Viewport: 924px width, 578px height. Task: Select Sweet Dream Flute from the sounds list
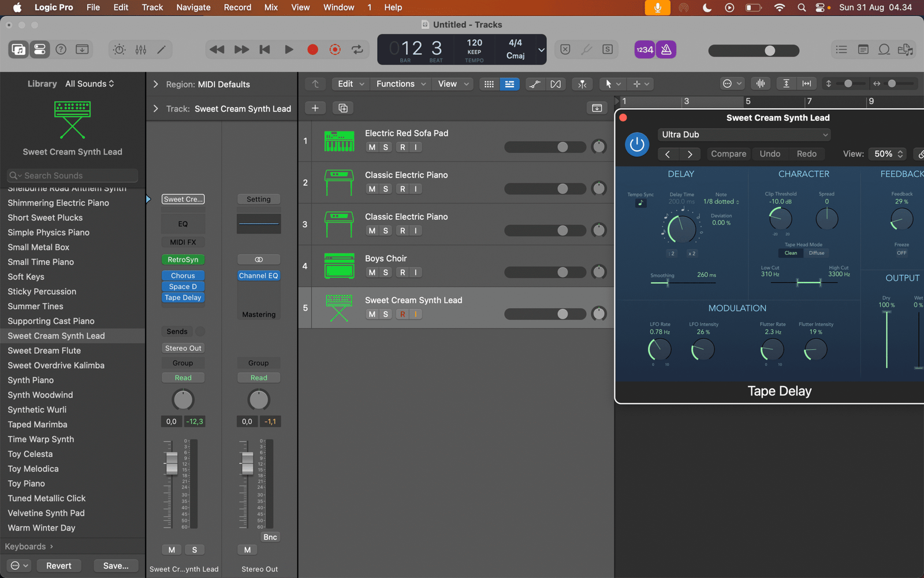(43, 350)
